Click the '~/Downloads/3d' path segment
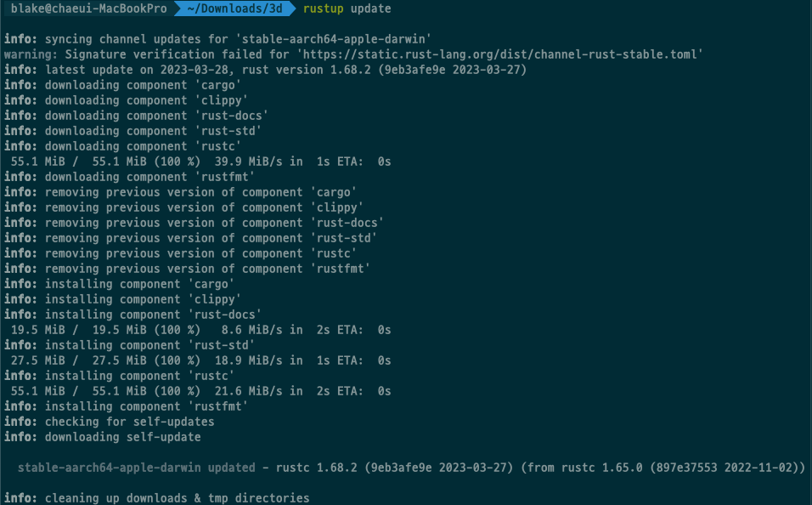 click(x=234, y=9)
